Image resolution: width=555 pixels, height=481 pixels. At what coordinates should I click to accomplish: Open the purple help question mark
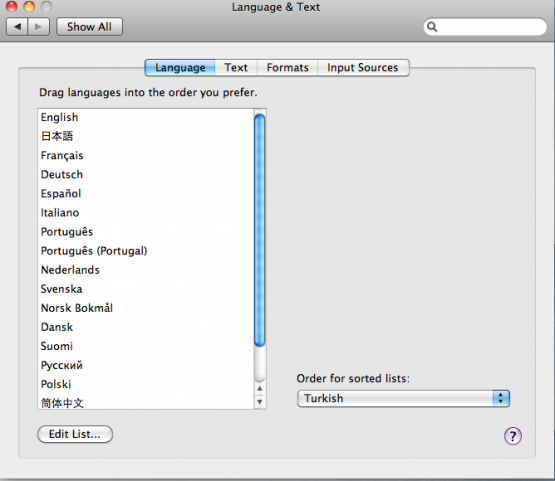513,436
